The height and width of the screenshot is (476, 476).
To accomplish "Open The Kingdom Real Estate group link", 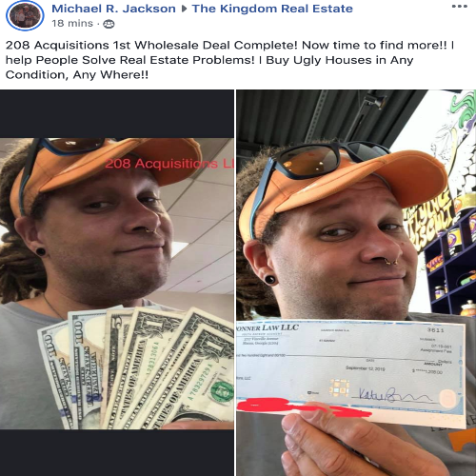I will click(x=272, y=9).
